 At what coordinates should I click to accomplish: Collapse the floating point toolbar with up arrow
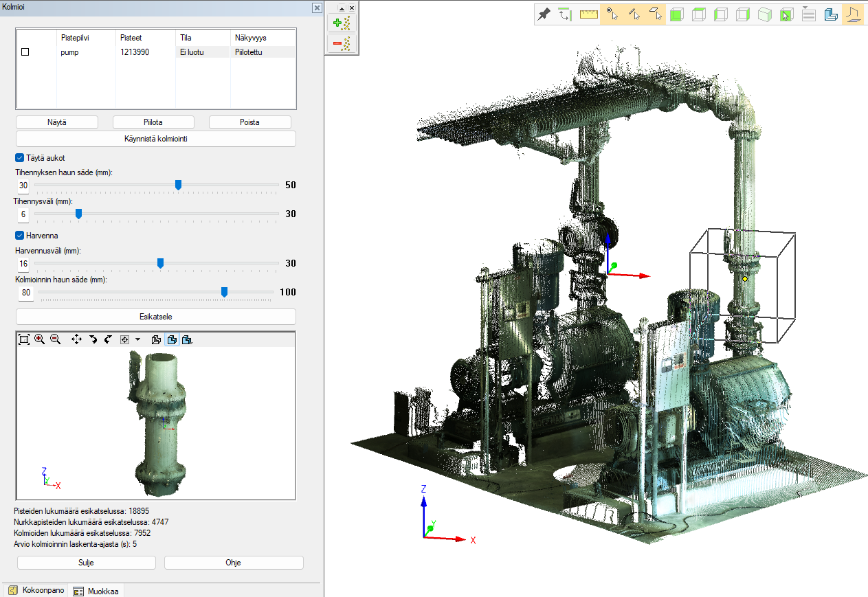pyautogui.click(x=342, y=8)
